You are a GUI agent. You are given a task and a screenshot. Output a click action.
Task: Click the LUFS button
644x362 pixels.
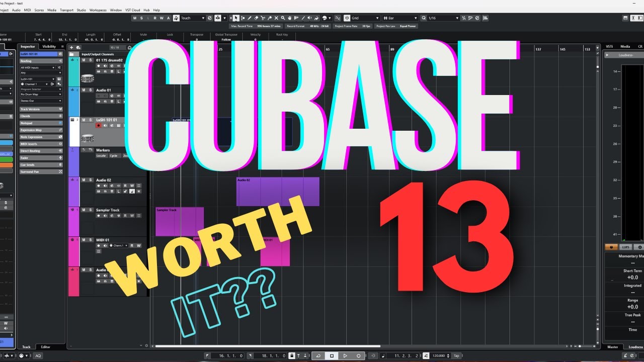[626, 247]
